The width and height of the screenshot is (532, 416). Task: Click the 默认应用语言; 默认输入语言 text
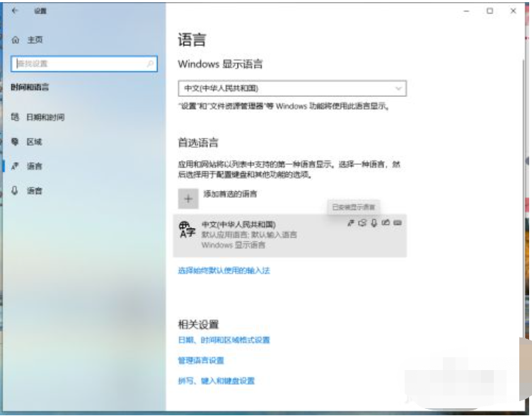(249, 235)
